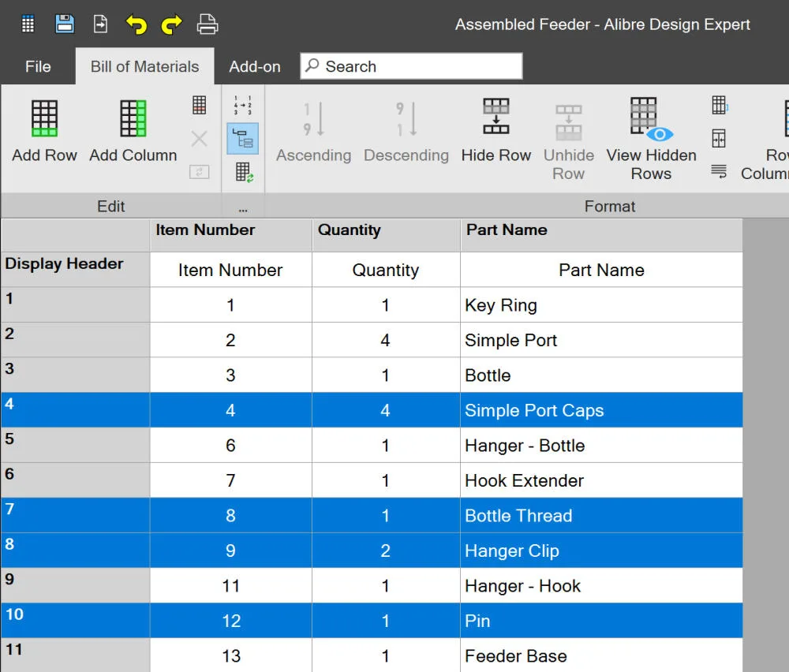Image resolution: width=789 pixels, height=672 pixels.
Task: Click row header 9 beside Hanger - Hook
Action: 75,585
